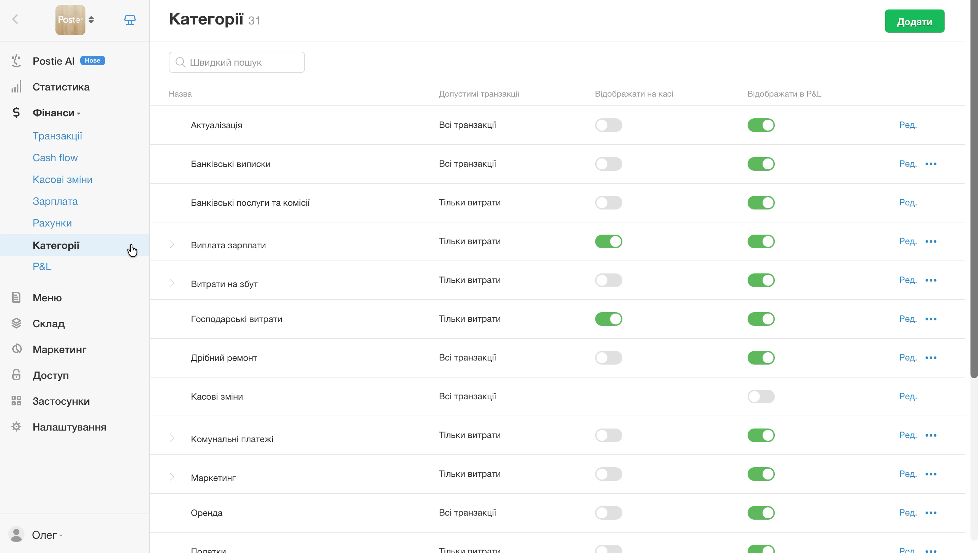
Task: Edit the Актуалізація category via Ред.
Action: tap(908, 125)
